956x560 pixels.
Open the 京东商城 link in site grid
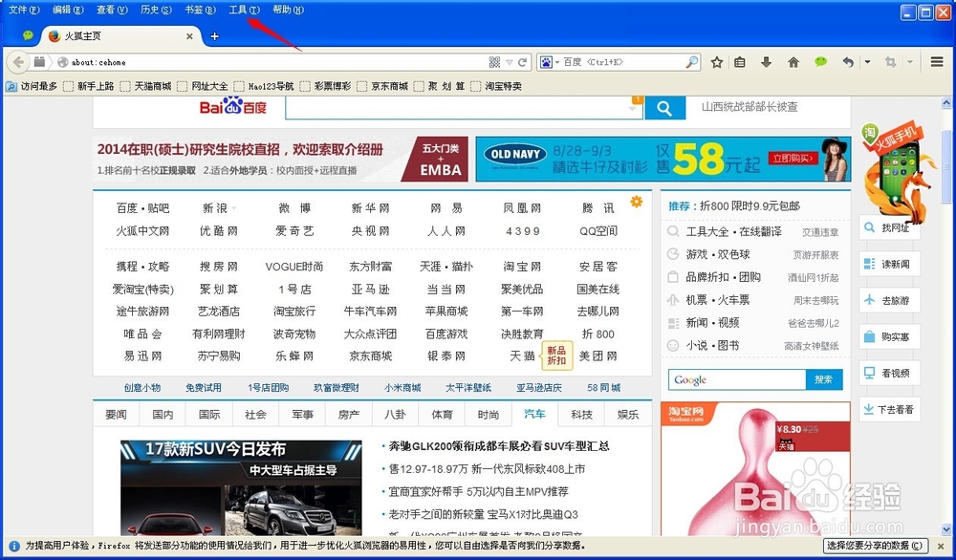click(370, 355)
